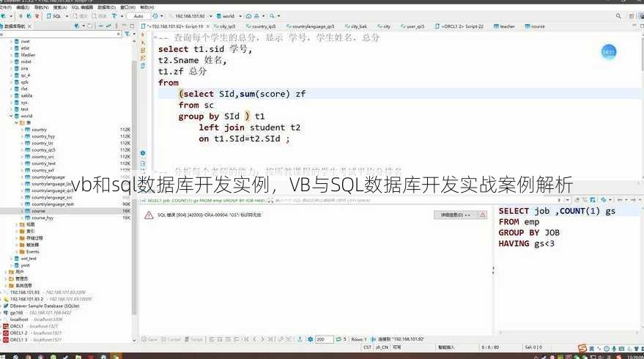Open the 编辑(E) menu

coord(22,7)
